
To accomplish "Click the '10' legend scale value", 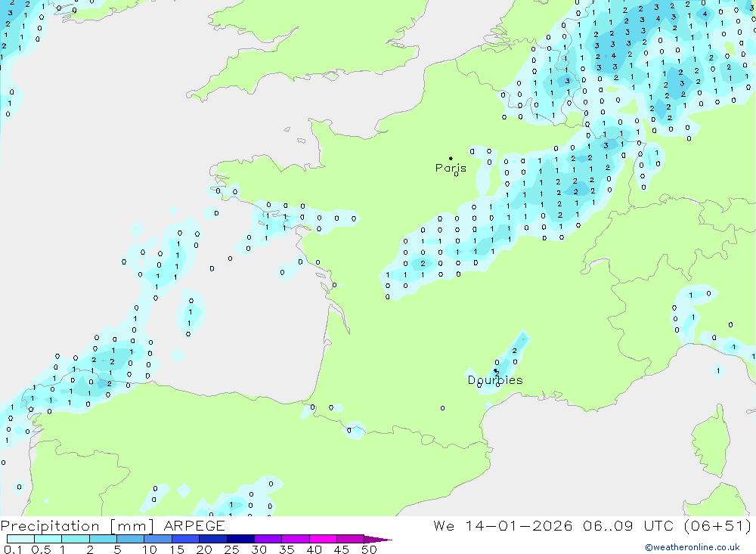I will (x=150, y=549).
